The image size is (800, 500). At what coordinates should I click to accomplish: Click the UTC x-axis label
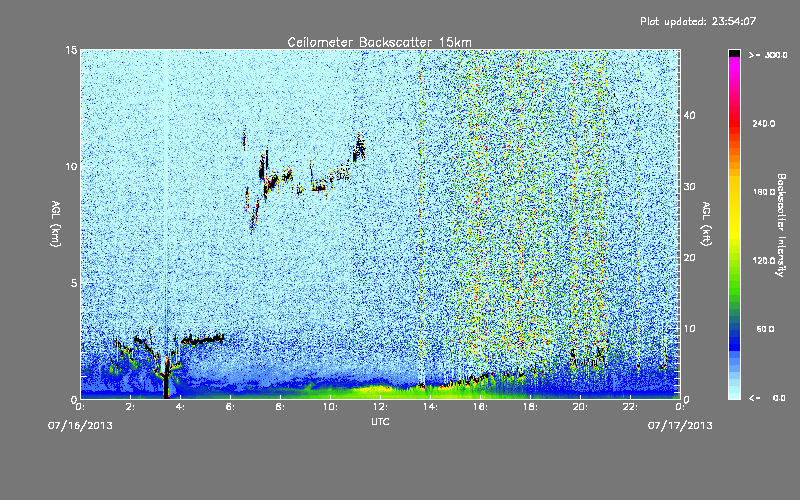380,421
